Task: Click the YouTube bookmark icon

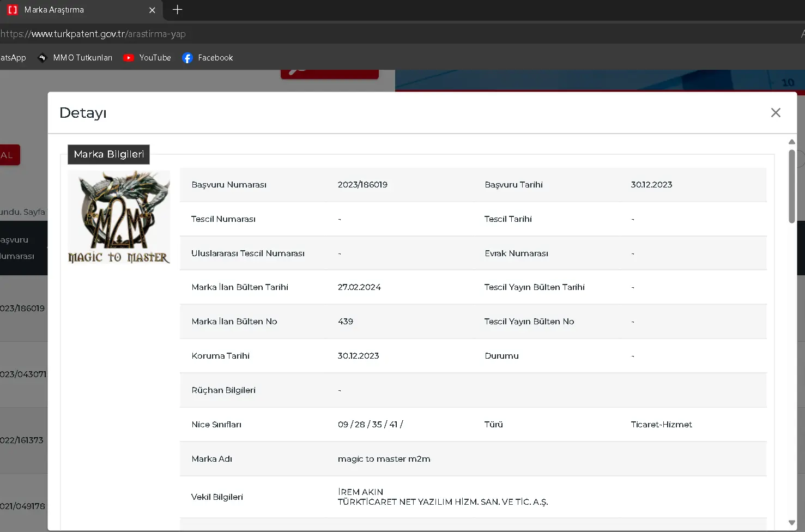Action: [129, 58]
